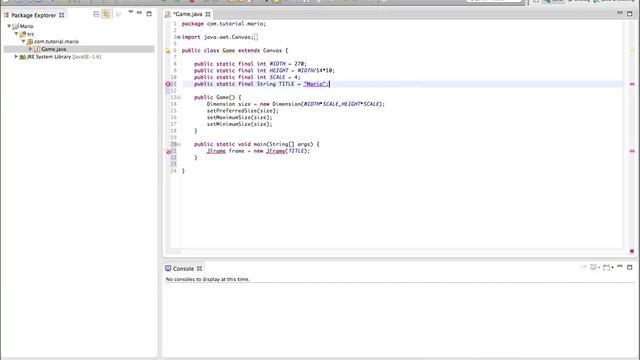This screenshot has height=360, width=640.
Task: Click the Open Console icon
Action: click(x=607, y=267)
